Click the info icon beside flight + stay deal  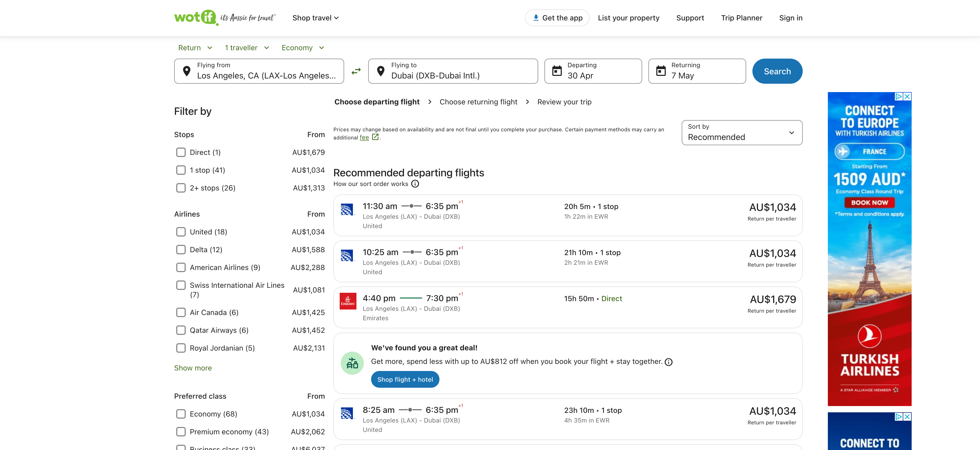coord(668,362)
